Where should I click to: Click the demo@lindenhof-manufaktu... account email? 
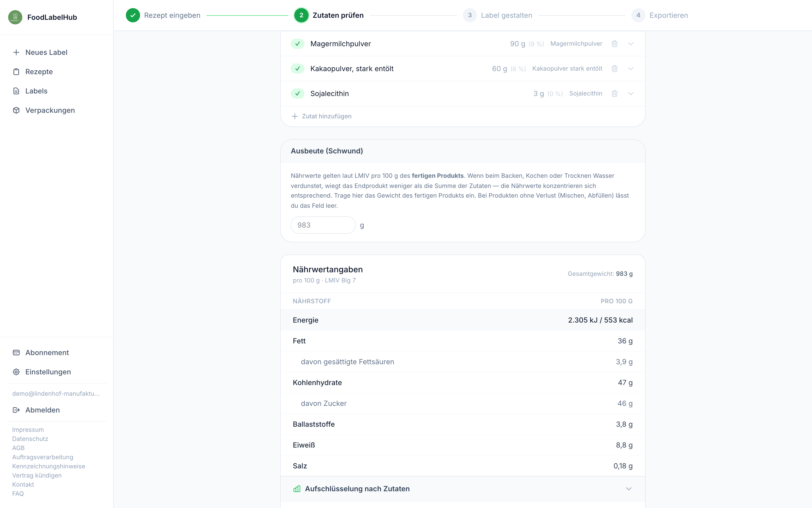[x=56, y=393]
